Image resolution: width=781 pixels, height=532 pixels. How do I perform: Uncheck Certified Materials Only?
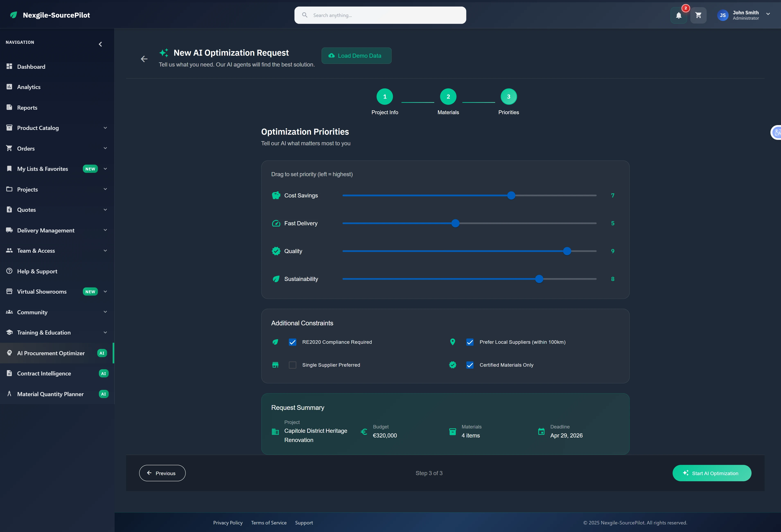pyautogui.click(x=470, y=365)
